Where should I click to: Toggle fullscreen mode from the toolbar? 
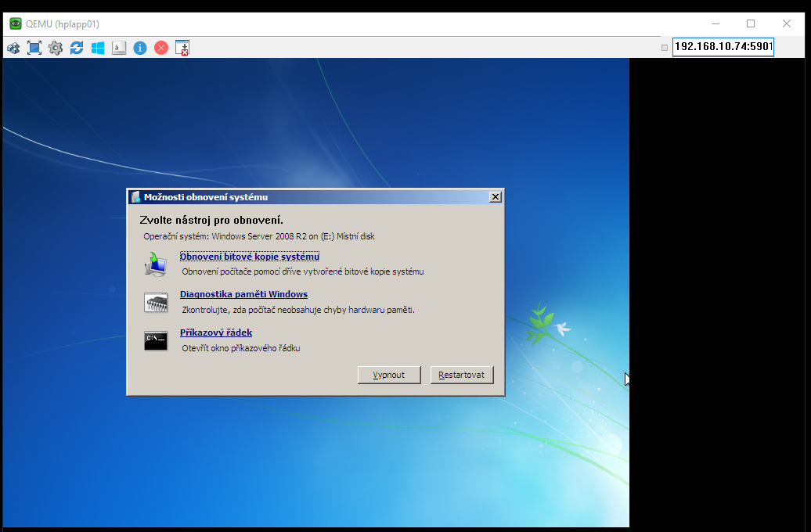(34, 48)
